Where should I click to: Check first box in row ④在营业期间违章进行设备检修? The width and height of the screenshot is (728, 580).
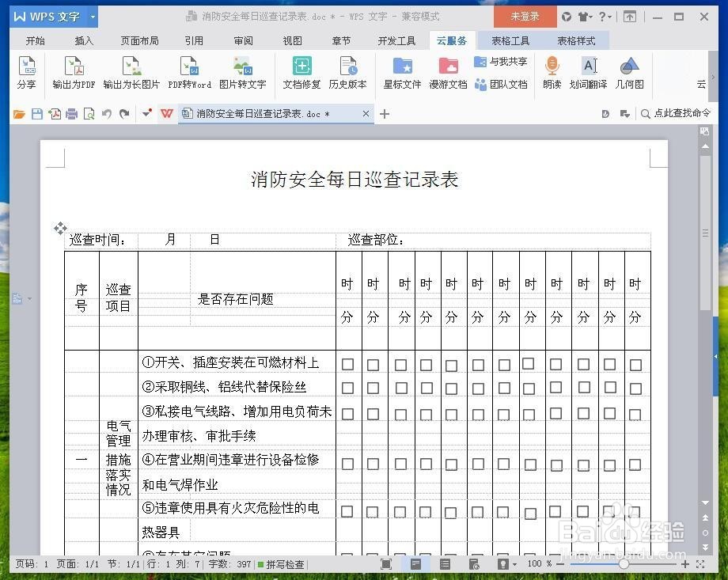tap(347, 464)
